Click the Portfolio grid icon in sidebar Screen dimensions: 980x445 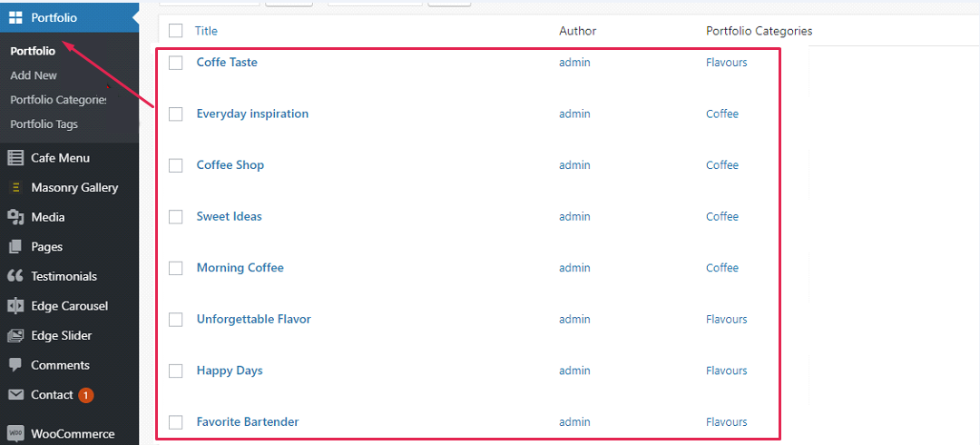tap(15, 17)
